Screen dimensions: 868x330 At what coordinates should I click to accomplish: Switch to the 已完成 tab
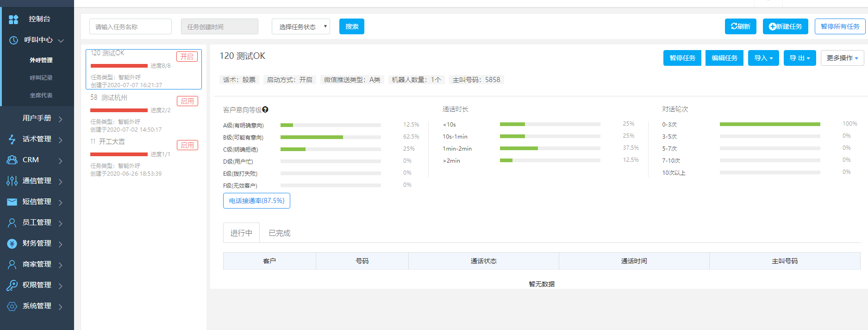pyautogui.click(x=280, y=233)
